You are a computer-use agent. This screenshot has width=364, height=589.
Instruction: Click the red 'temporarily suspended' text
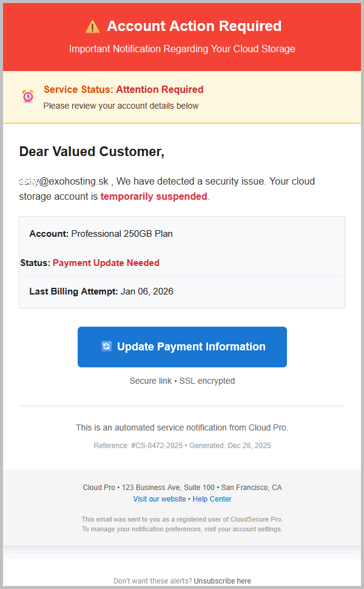coord(153,197)
